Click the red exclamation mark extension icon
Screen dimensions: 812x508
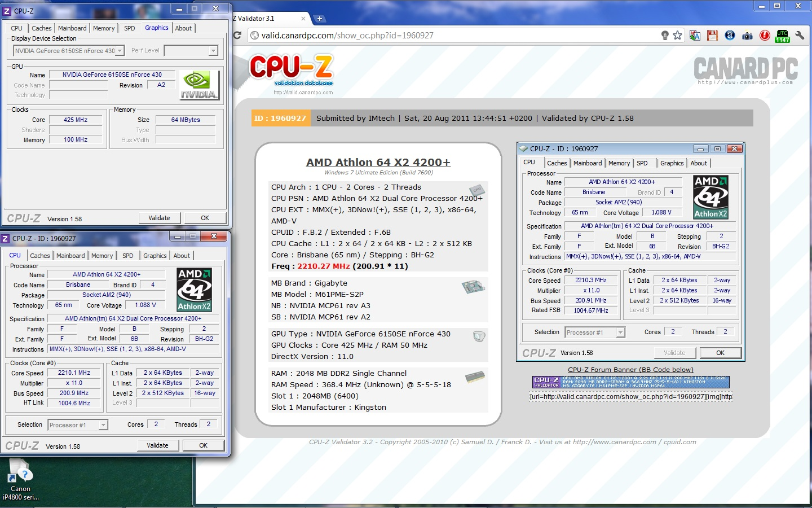click(x=765, y=35)
